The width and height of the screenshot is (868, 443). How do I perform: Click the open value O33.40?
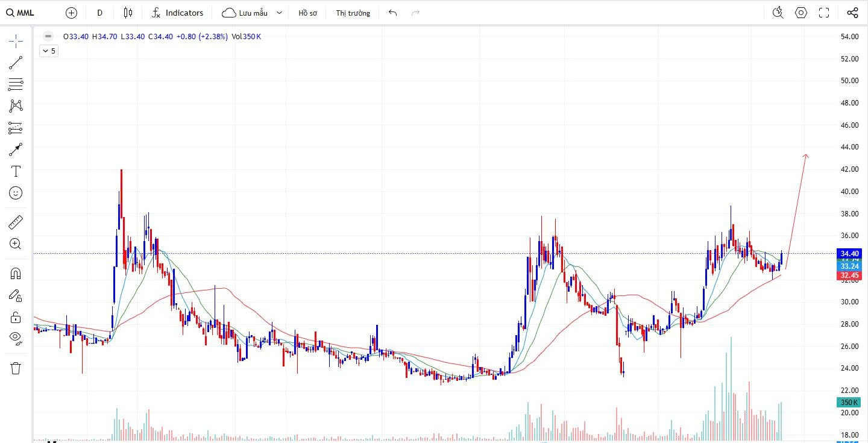click(75, 37)
